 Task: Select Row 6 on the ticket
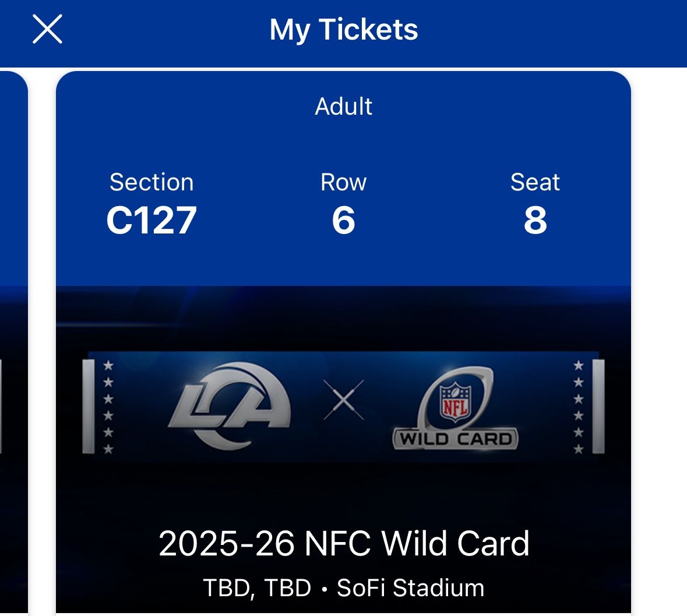pos(344,220)
